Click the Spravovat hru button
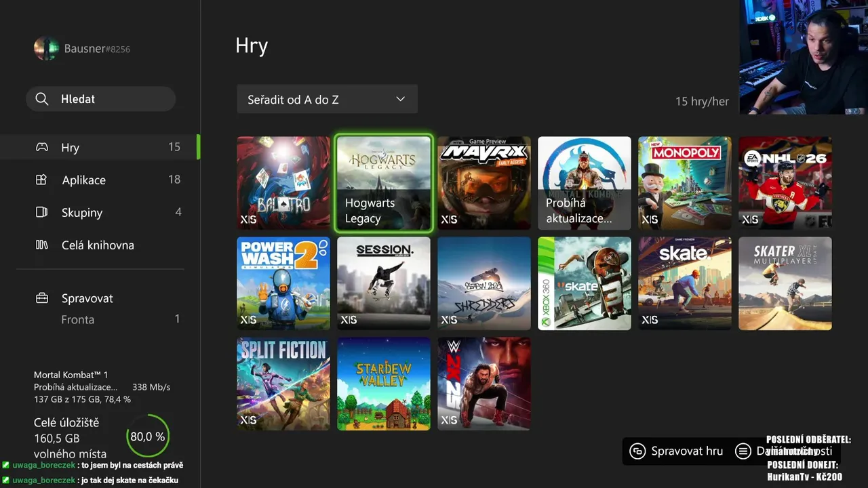This screenshot has width=868, height=488. 676,451
